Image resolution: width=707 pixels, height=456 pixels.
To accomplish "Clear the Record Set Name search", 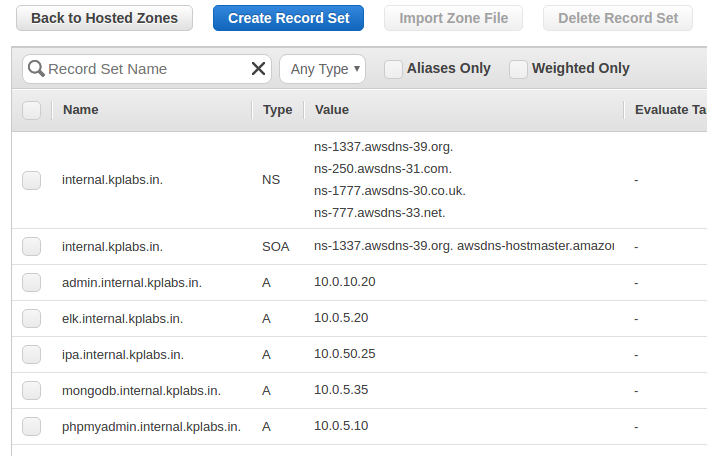I will (x=258, y=69).
